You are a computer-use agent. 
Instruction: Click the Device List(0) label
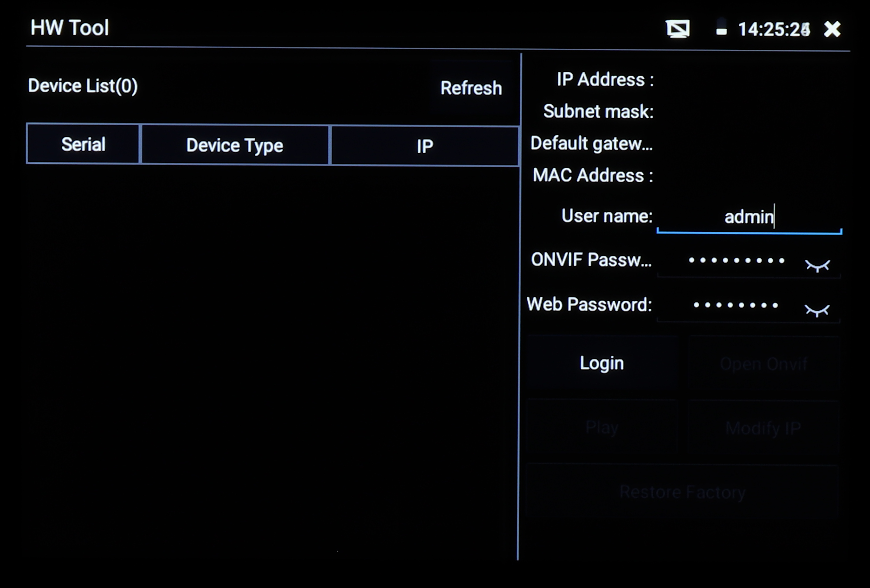click(x=83, y=86)
